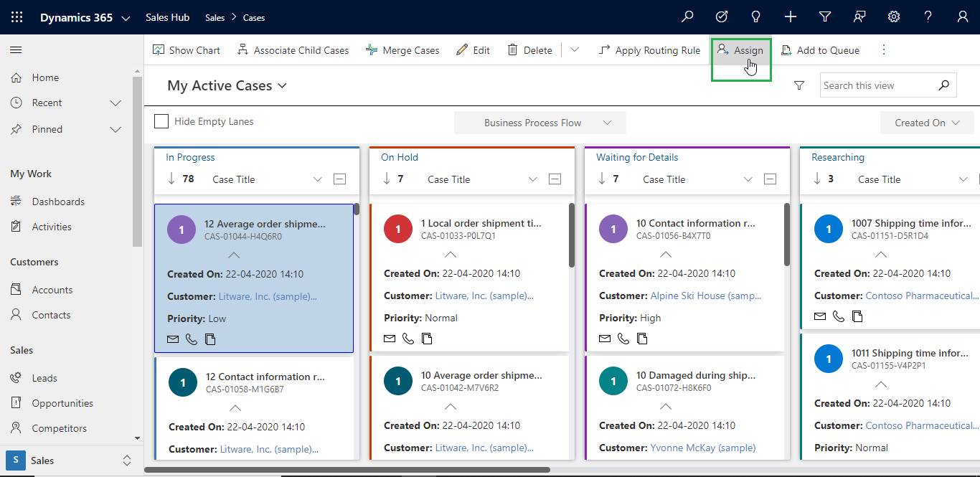Click phone icon on case CAS-01056-B4X7T0
This screenshot has height=477, width=980.
[x=623, y=339]
